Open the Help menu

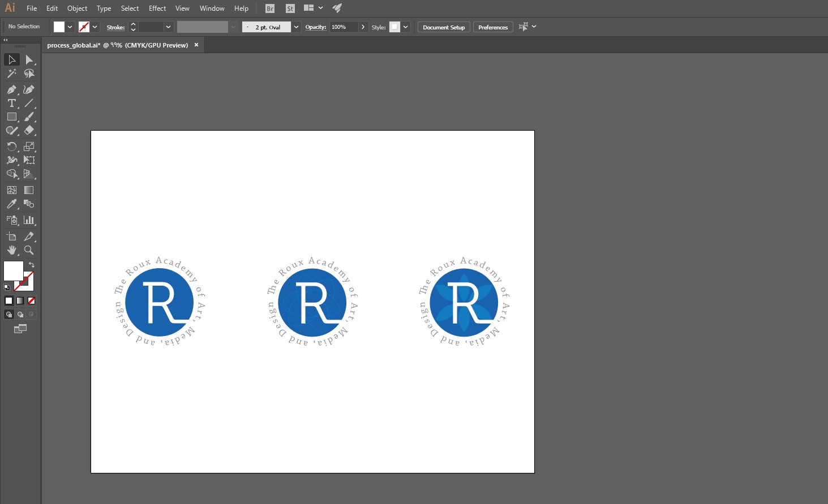point(241,8)
